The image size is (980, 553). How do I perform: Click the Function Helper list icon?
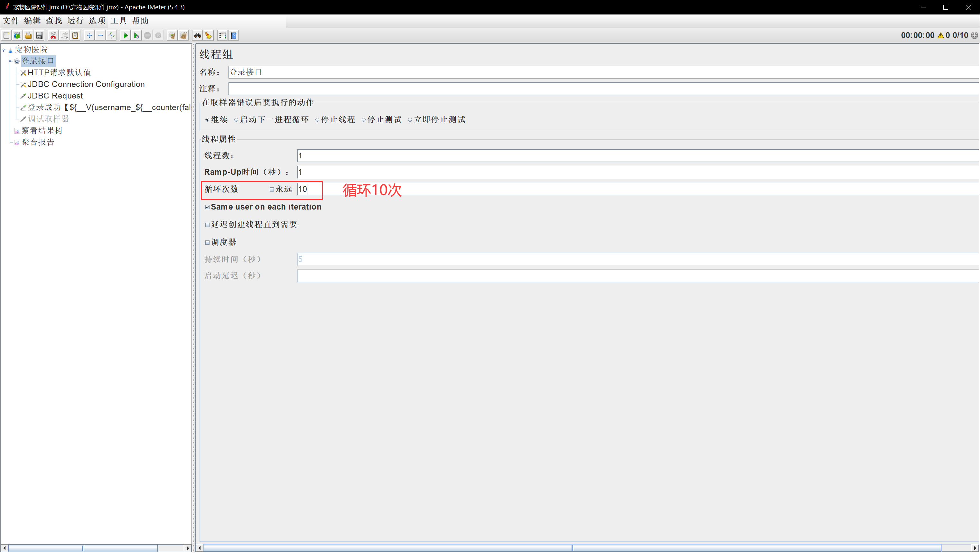click(223, 35)
